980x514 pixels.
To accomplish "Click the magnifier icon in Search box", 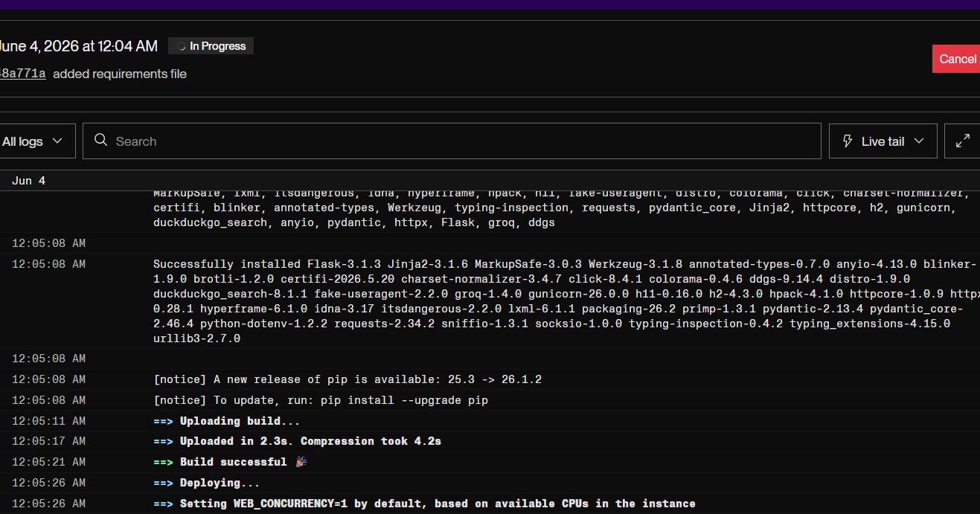I will tap(101, 141).
